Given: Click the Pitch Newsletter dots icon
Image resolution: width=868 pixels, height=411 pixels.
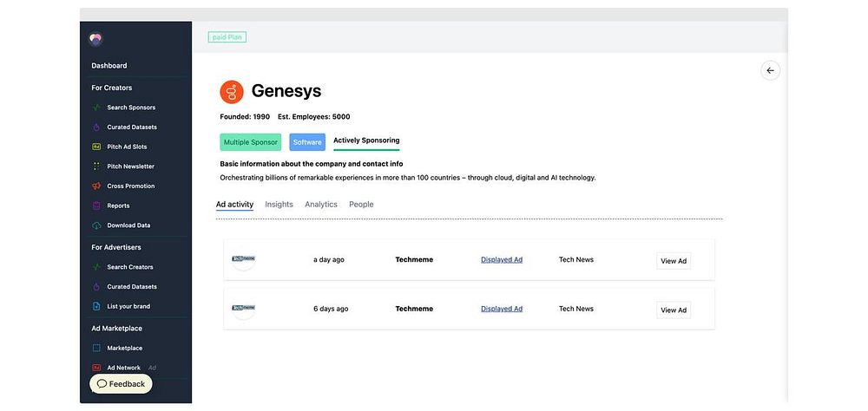Looking at the screenshot, I should tap(96, 166).
